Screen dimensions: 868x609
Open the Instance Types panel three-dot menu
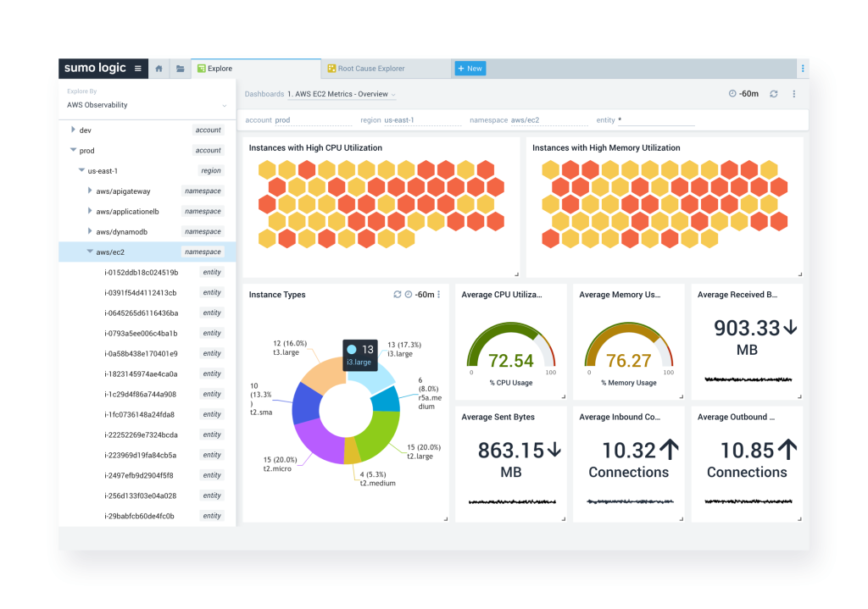pos(438,294)
